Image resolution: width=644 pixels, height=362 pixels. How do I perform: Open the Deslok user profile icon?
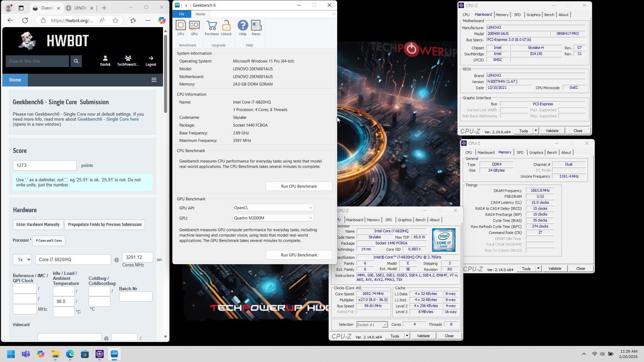pyautogui.click(x=105, y=61)
